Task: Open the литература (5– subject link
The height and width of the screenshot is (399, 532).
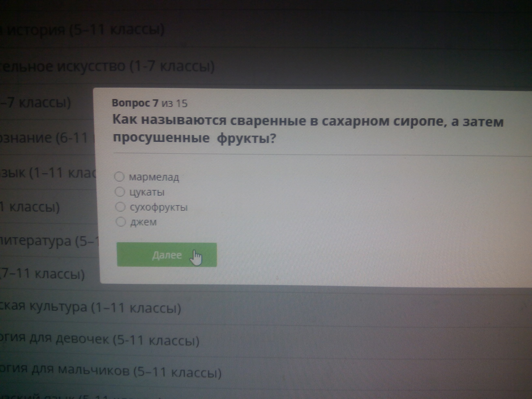Action: 49,241
